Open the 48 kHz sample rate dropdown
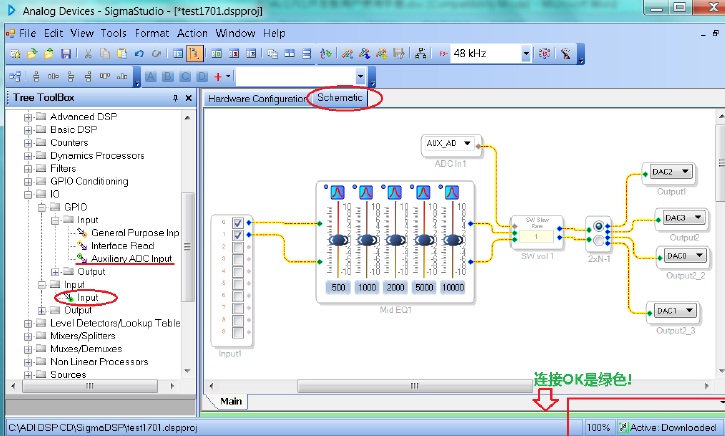Screen dimensions: 725x436 click(x=526, y=54)
